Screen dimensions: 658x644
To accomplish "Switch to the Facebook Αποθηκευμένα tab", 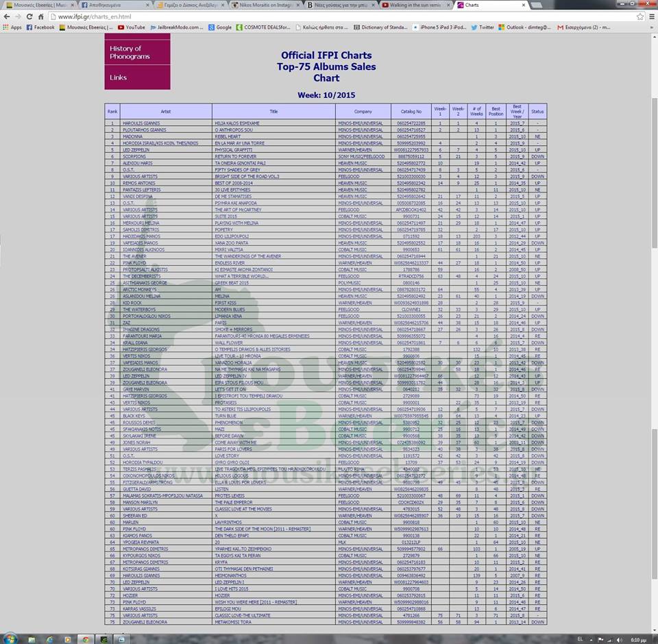I will coord(114,5).
